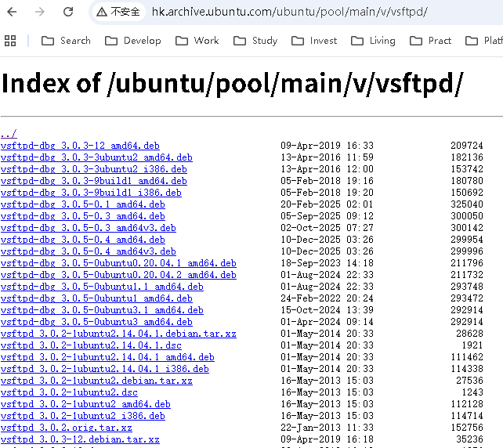Download vsftpd_3.0.2-1ubuntu2.14.04.1.debian.tar.xz
503x448 pixels.
click(x=118, y=334)
